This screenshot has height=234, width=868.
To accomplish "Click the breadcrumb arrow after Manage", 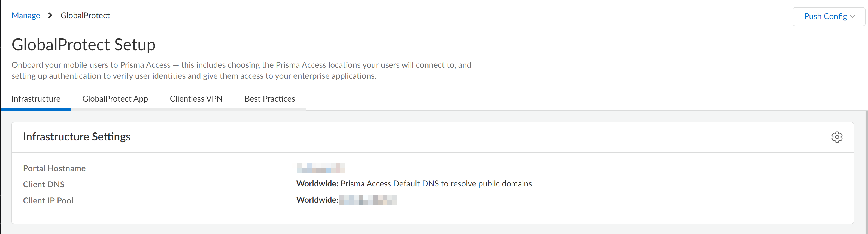I will tap(50, 16).
